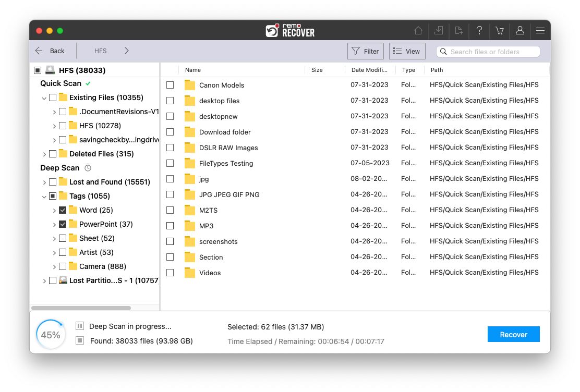Open the hamburger menu icon
Viewport: 580px width, 392px height.
pos(540,31)
